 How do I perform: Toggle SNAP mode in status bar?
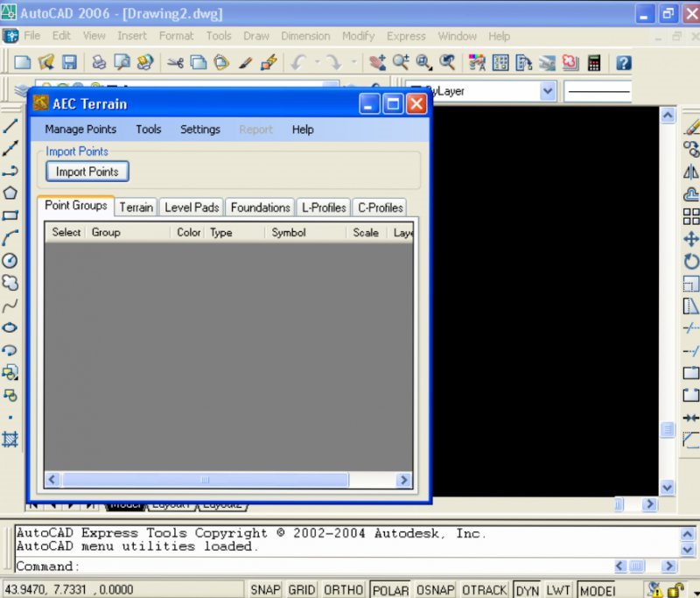point(265,589)
